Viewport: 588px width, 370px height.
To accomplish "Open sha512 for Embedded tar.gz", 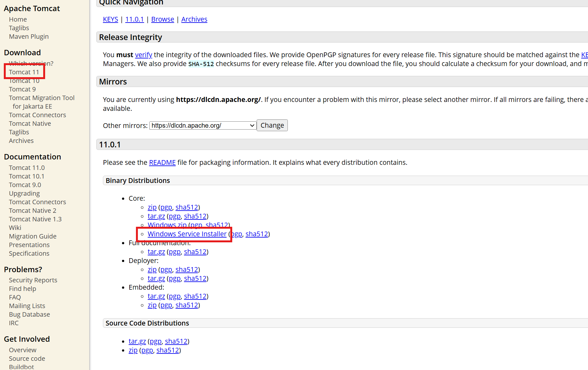I will point(195,296).
